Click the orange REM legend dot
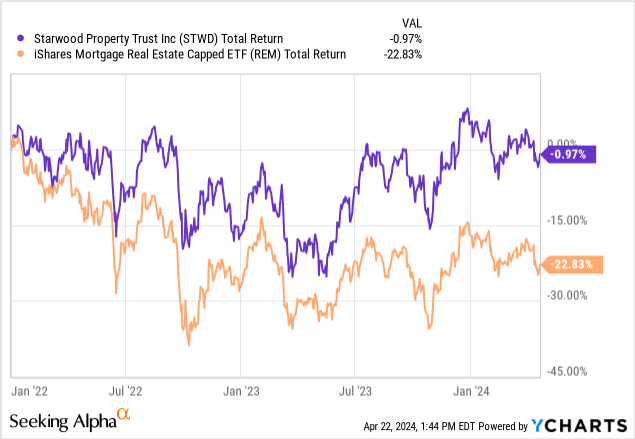635x439 pixels. pyautogui.click(x=11, y=54)
